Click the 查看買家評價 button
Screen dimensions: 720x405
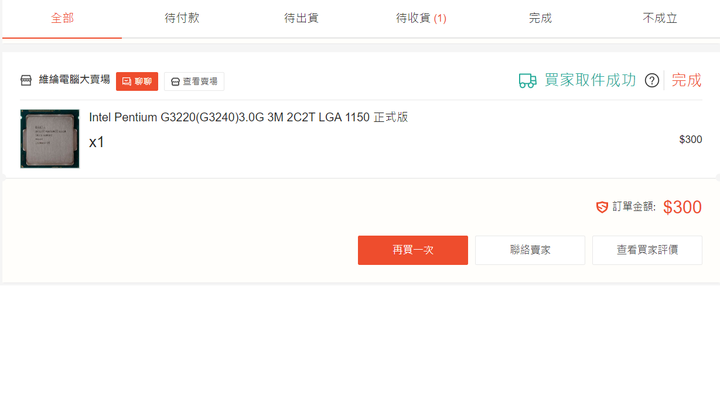647,250
